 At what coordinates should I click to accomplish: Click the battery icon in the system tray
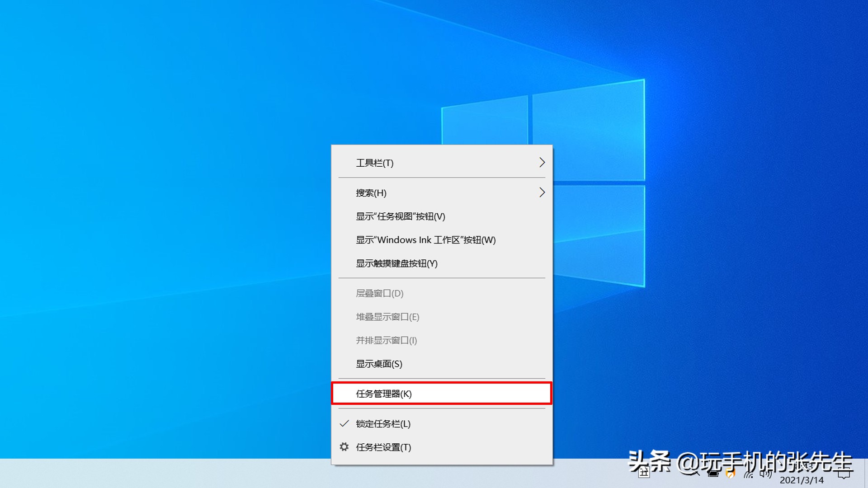click(x=713, y=474)
